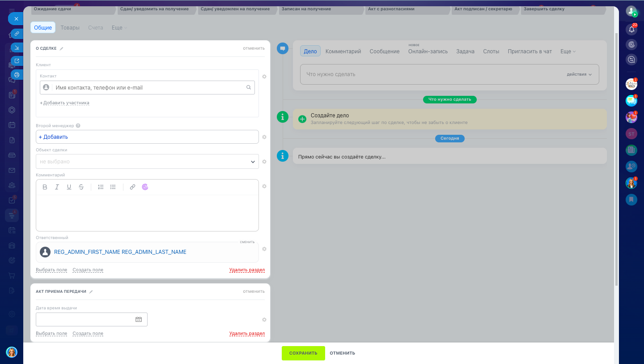This screenshot has height=364, width=644.
Task: Select the Комментарий timeline tab
Action: click(x=343, y=51)
